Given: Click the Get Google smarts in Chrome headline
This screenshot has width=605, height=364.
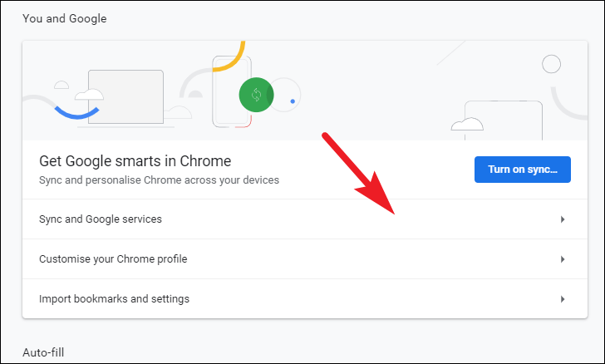Looking at the screenshot, I should (x=135, y=161).
